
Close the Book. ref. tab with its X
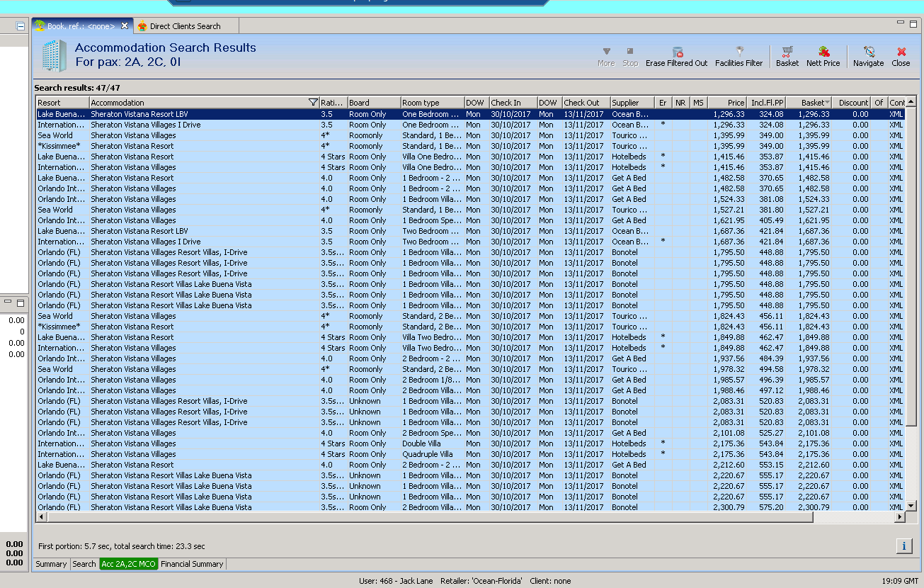tap(125, 26)
